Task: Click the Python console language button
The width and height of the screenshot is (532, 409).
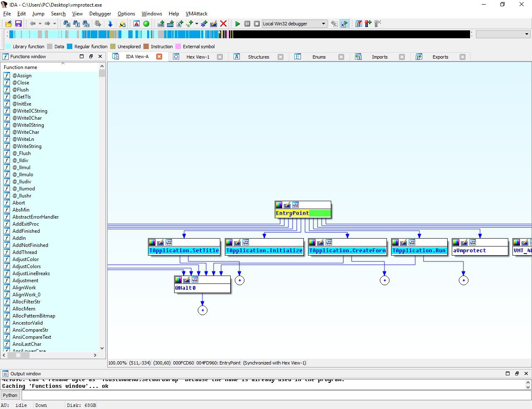Action: coord(10,395)
